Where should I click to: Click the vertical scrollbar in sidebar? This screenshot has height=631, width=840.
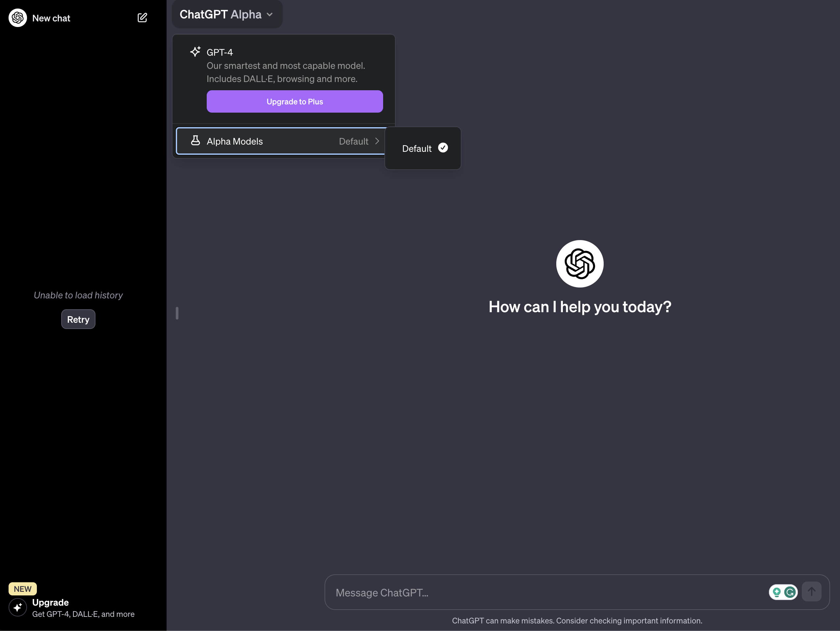[176, 312]
